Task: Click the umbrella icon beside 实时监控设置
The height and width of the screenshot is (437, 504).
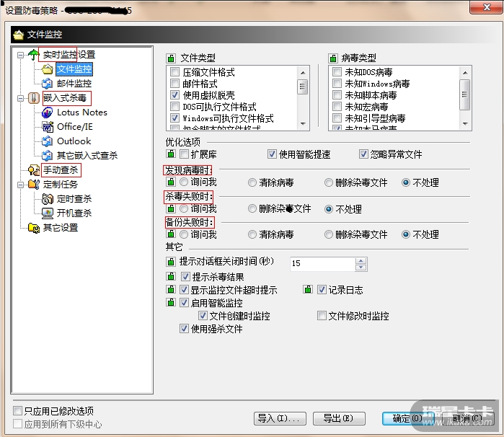Action: click(33, 55)
